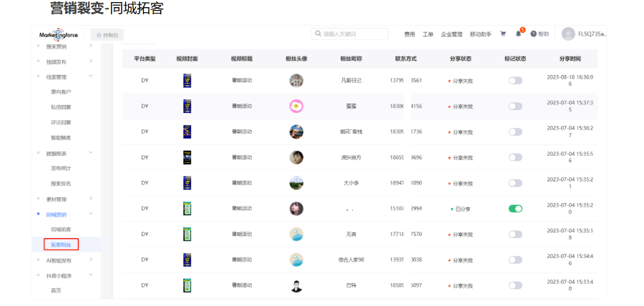Turn off the green enabled mark toggle
This screenshot has height=306, width=644.
515,208
